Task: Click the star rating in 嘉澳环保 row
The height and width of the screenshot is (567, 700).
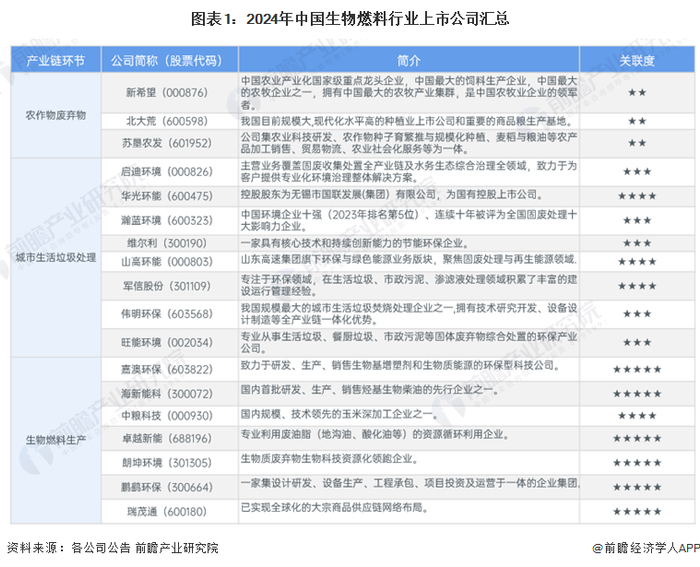Action: coord(637,369)
